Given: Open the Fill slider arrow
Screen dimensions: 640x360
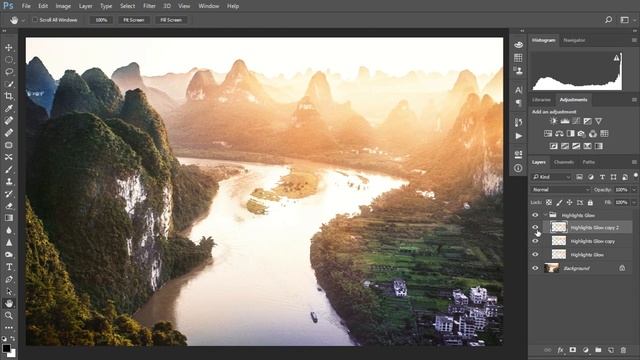Looking at the screenshot, I should tap(634, 202).
